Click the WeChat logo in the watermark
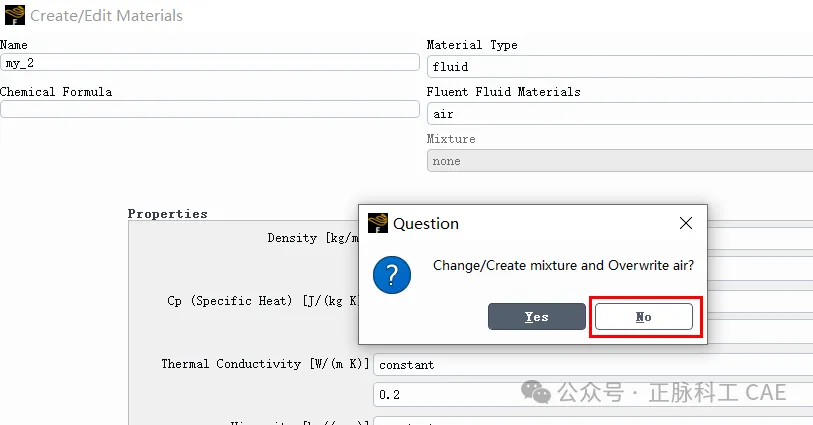This screenshot has width=813, height=425. (x=536, y=392)
